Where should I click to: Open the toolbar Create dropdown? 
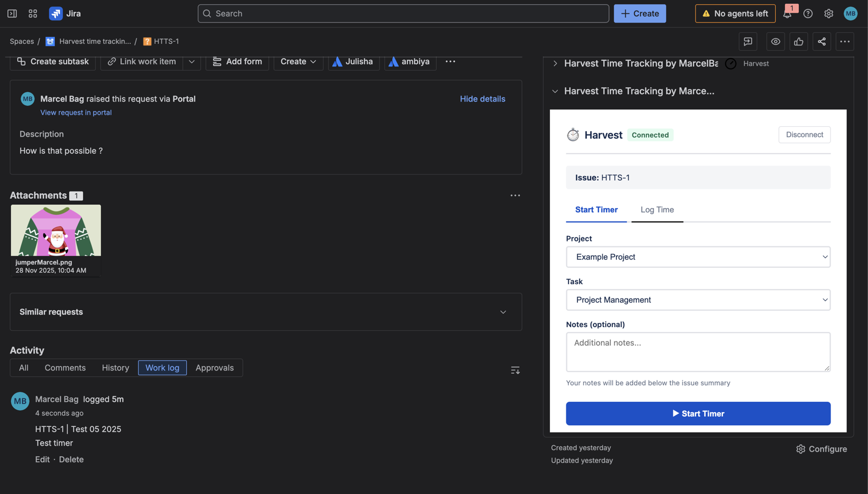(x=298, y=61)
